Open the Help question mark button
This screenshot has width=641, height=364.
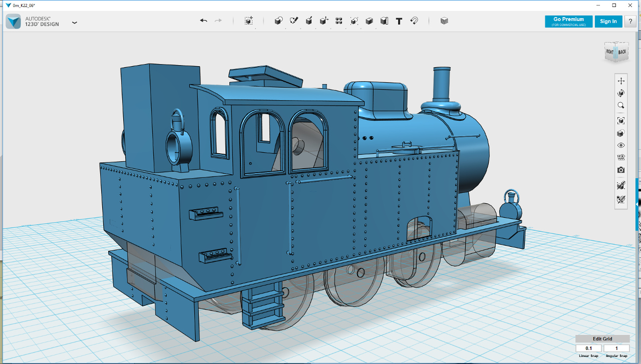coord(630,21)
